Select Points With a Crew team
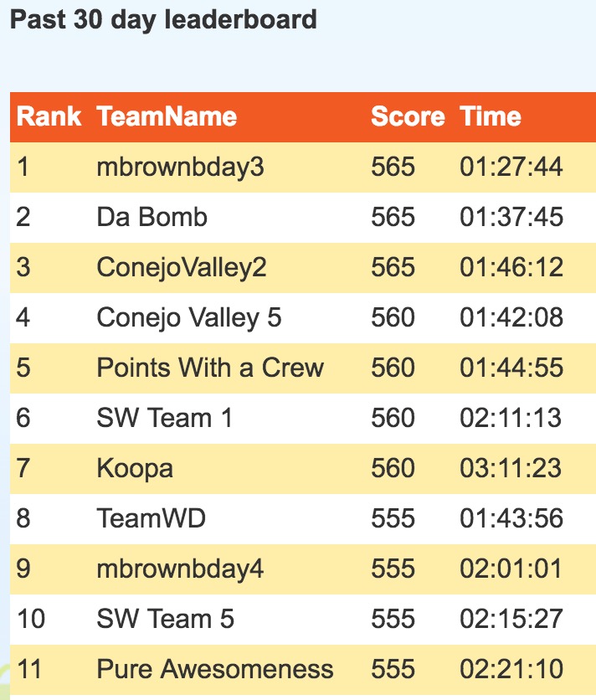The image size is (596, 700). [x=210, y=368]
